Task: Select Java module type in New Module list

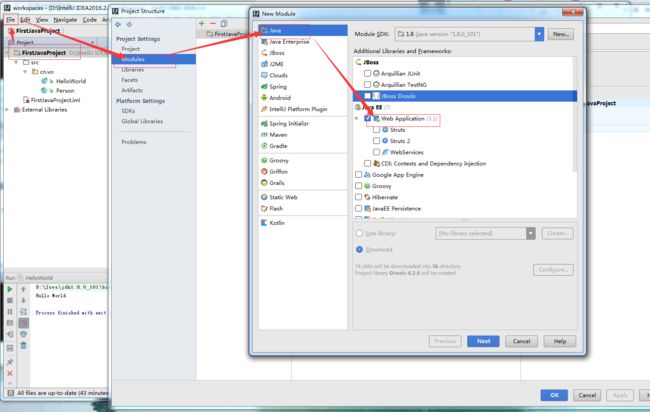Action: 303,30
